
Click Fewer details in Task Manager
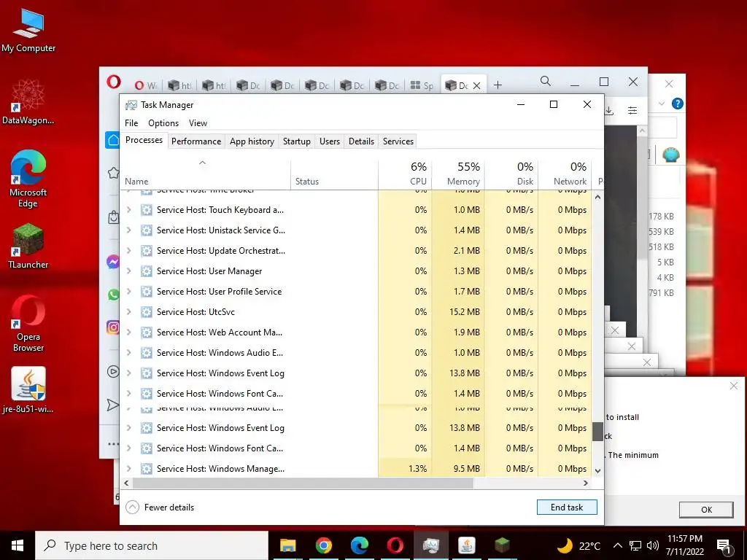point(160,507)
